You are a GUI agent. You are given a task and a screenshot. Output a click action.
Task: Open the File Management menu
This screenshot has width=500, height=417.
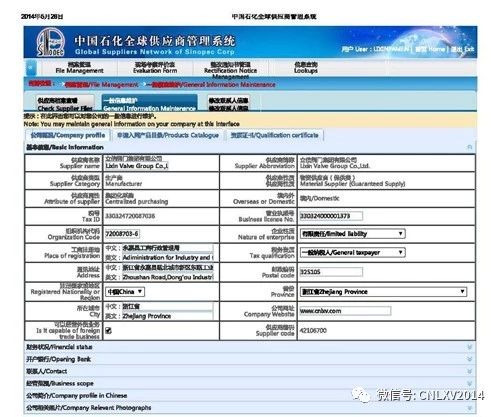pyautogui.click(x=79, y=67)
